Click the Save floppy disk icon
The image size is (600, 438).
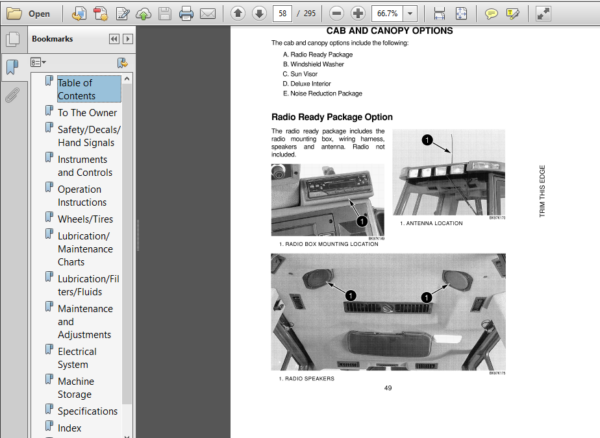165,14
